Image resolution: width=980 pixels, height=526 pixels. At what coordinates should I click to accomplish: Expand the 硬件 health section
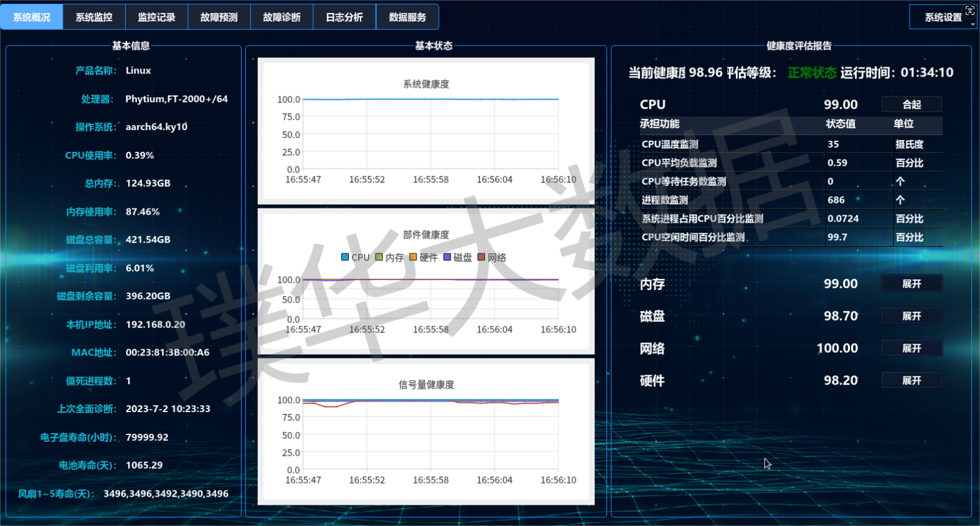click(912, 380)
